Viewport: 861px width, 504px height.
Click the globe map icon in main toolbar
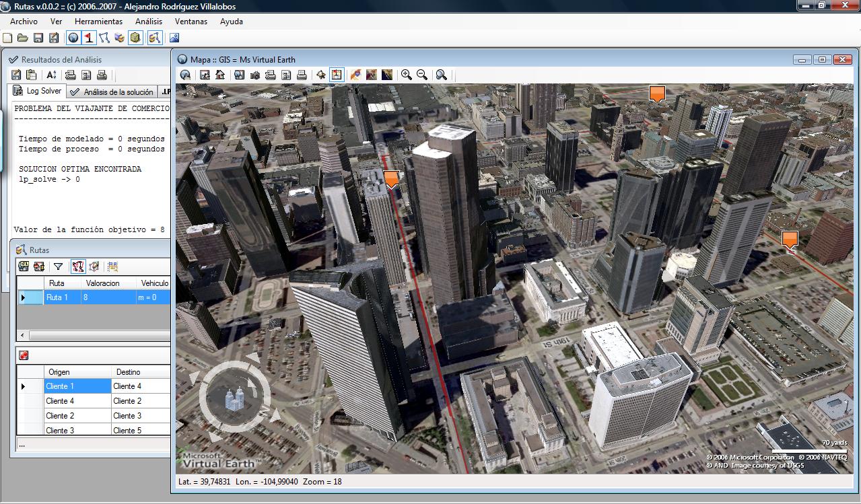73,38
